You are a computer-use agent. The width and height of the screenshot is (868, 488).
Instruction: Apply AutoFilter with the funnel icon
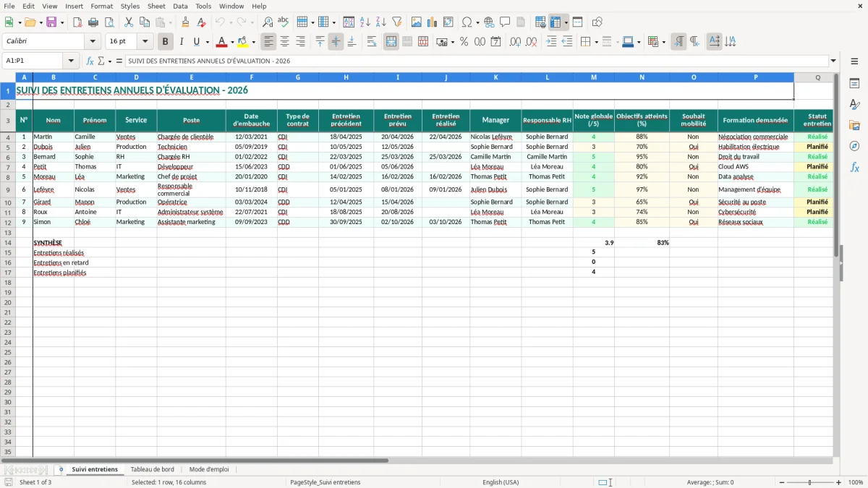click(x=397, y=22)
